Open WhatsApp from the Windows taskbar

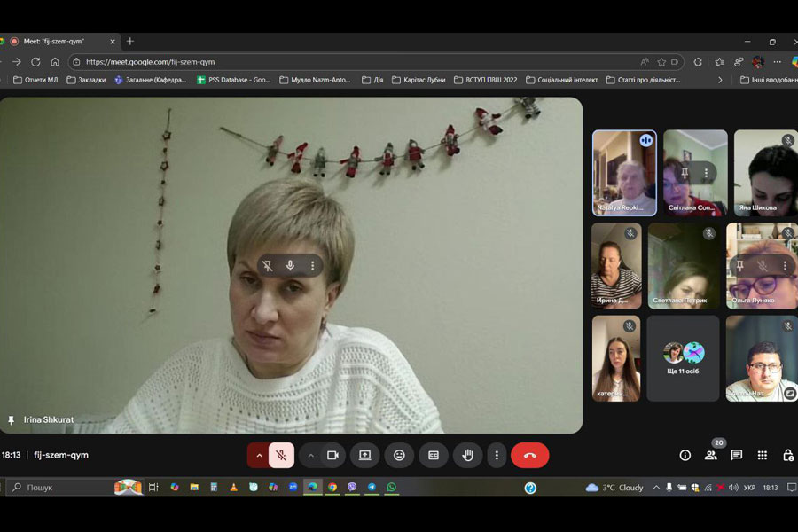[x=391, y=487]
